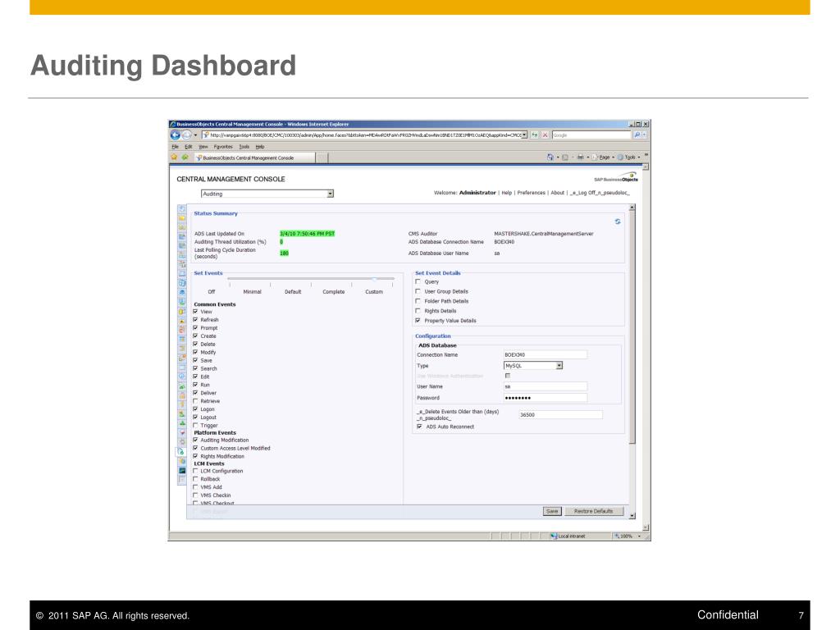Open the Tools dropdown in IE command bar

point(629,157)
